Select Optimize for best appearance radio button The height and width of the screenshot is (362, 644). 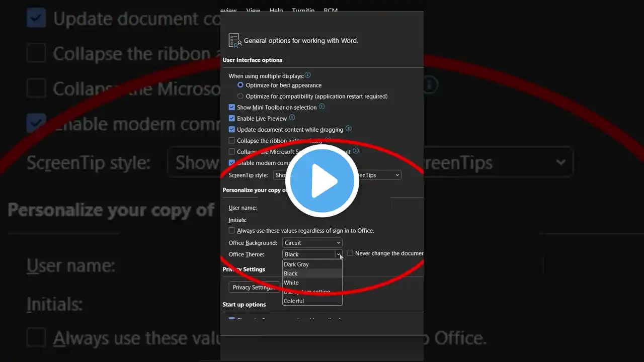click(x=240, y=85)
